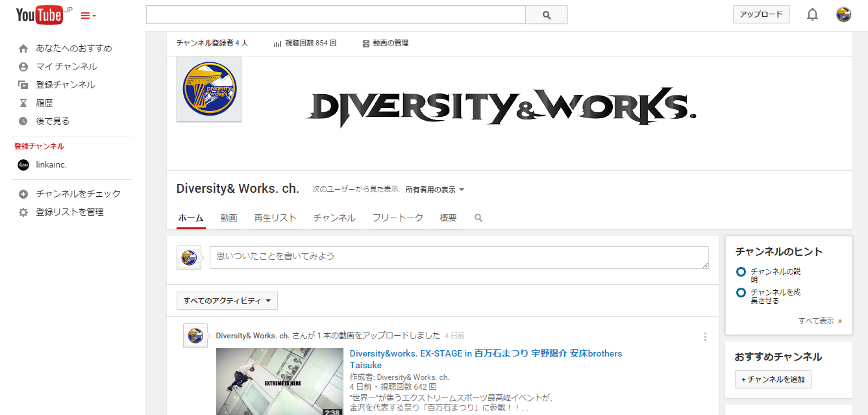Click the + チャンネルを追加 button
This screenshot has width=868, height=415.
point(773,379)
